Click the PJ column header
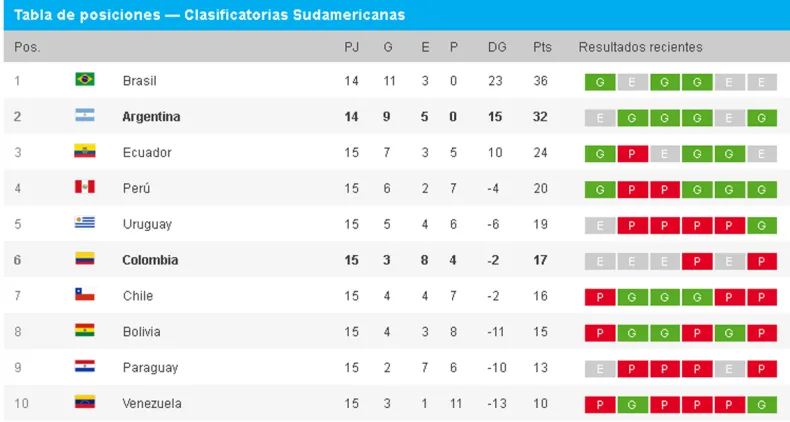Screen dimensions: 790x422 (352, 47)
